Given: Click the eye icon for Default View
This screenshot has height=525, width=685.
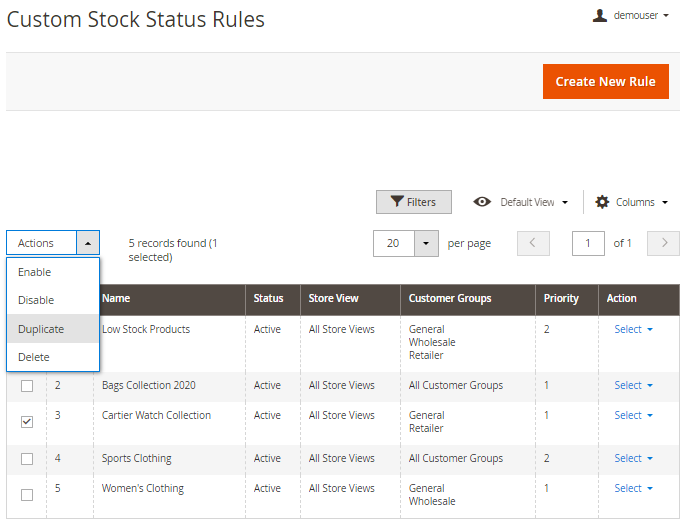Looking at the screenshot, I should (x=482, y=202).
